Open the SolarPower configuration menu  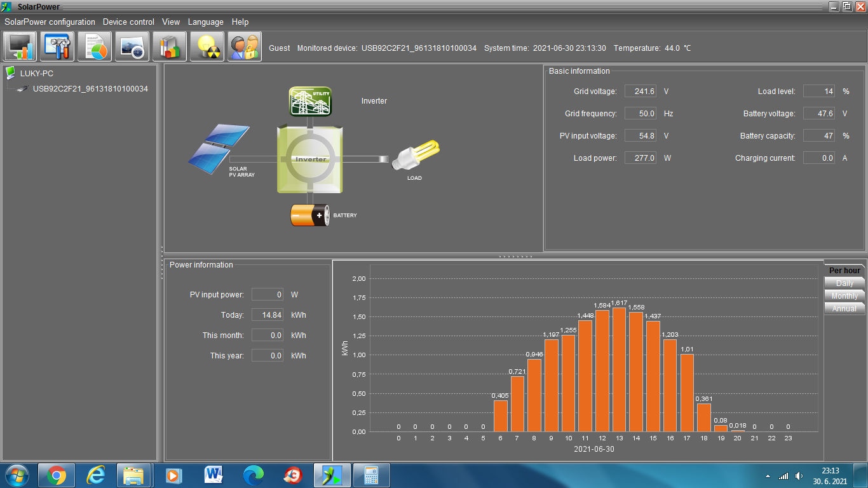[x=50, y=22]
